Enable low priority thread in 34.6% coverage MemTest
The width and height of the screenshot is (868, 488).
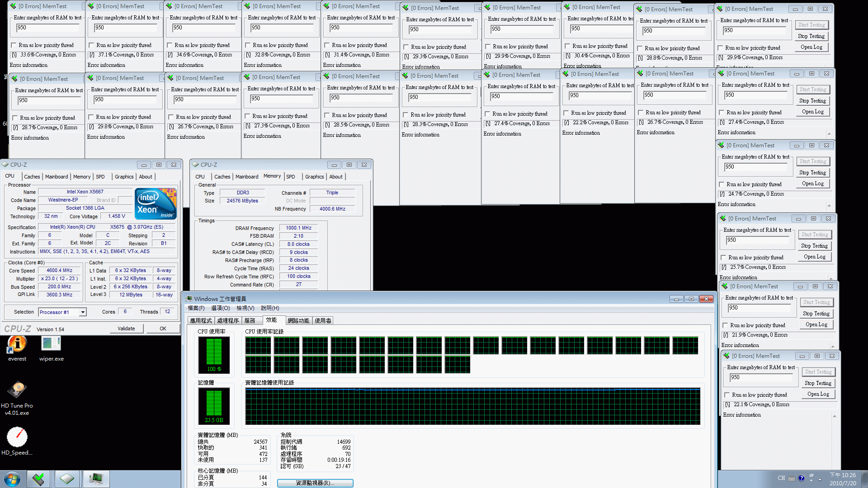[170, 45]
